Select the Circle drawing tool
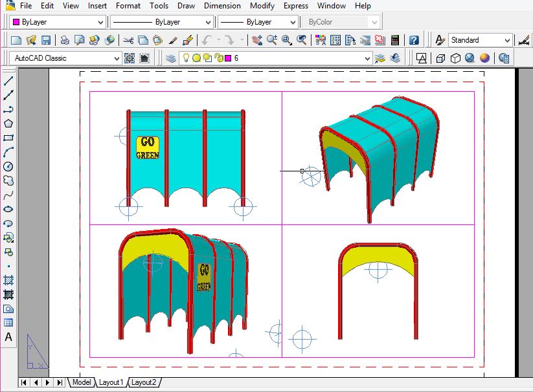This screenshot has width=533, height=392. coord(8,167)
